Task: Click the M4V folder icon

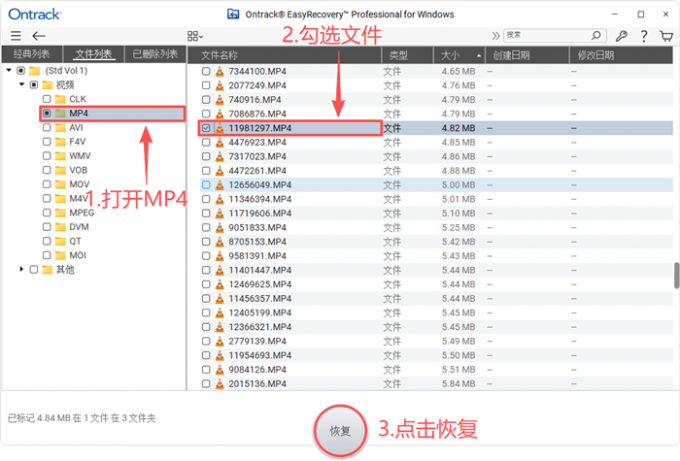Action: pyautogui.click(x=60, y=199)
